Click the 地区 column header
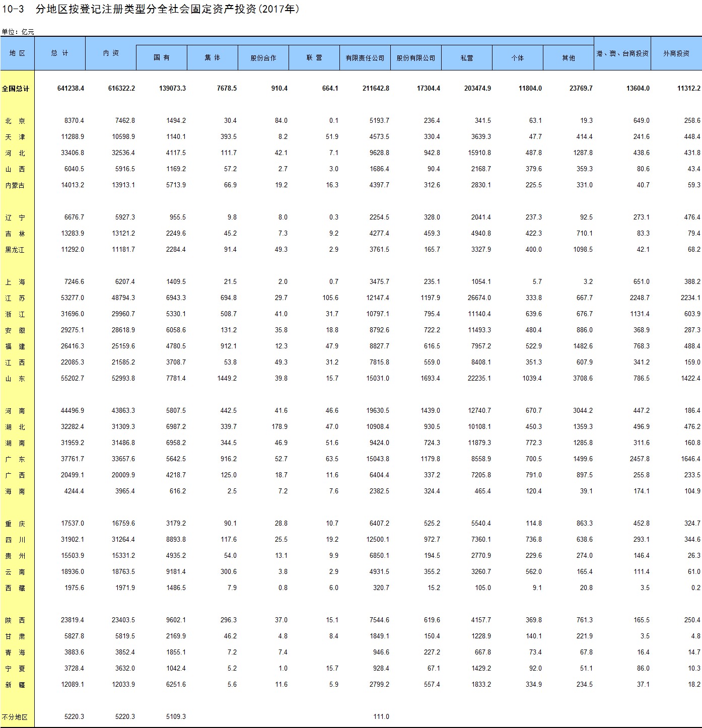Screen dimensions: 702x728 click(17, 53)
